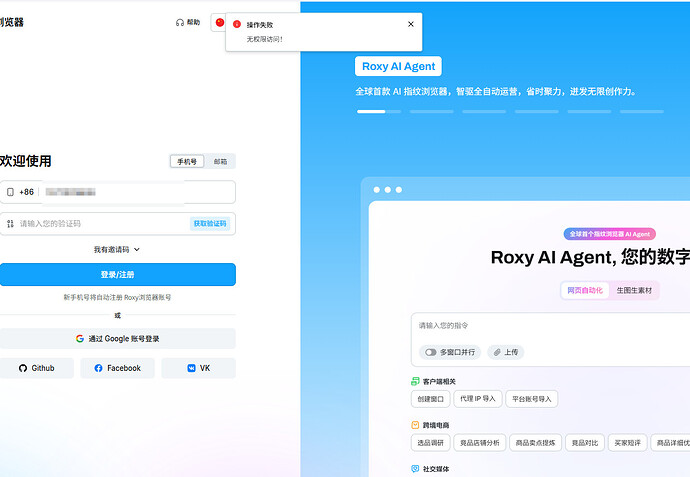This screenshot has width=690, height=477.
Task: Switch to 邮箱 login tab
Action: pyautogui.click(x=220, y=161)
